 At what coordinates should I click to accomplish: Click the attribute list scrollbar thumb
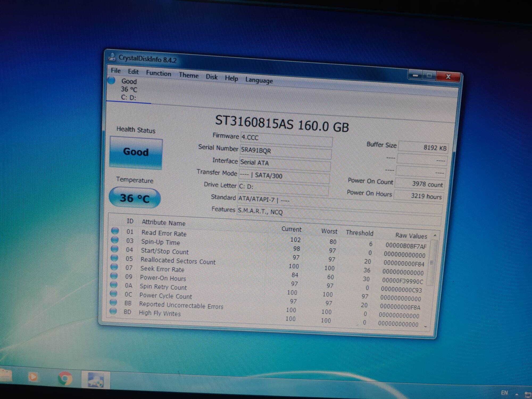[x=432, y=262]
